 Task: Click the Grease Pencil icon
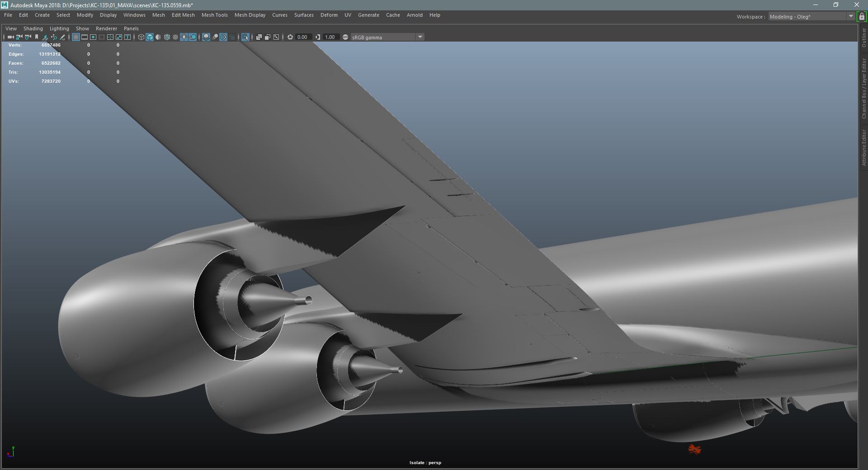click(x=62, y=37)
